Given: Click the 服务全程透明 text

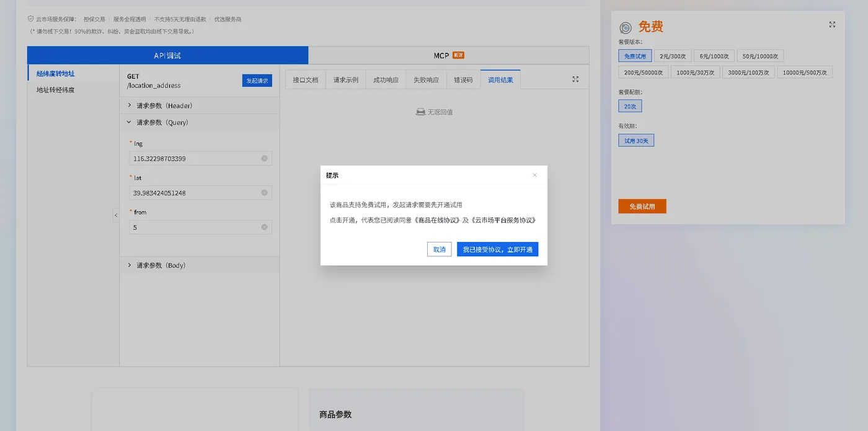Looking at the screenshot, I should [x=130, y=19].
